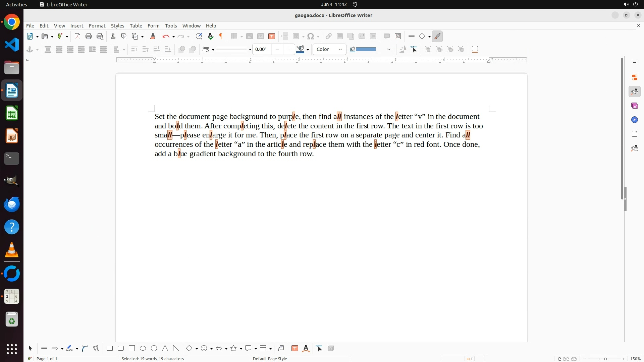Click the Export as PDF icon
The height and width of the screenshot is (362, 644).
[77, 36]
